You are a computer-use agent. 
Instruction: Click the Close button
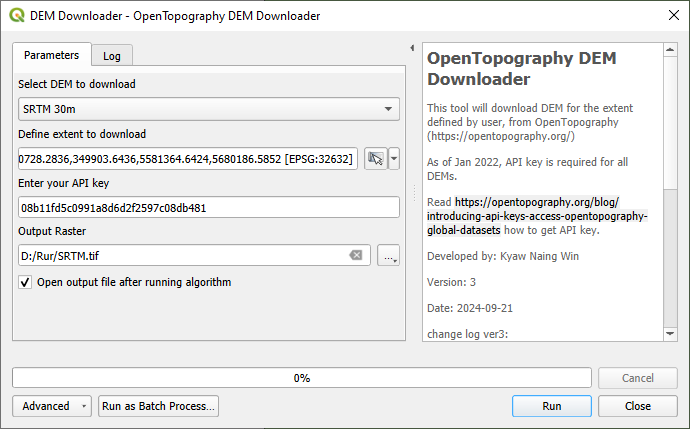click(638, 406)
